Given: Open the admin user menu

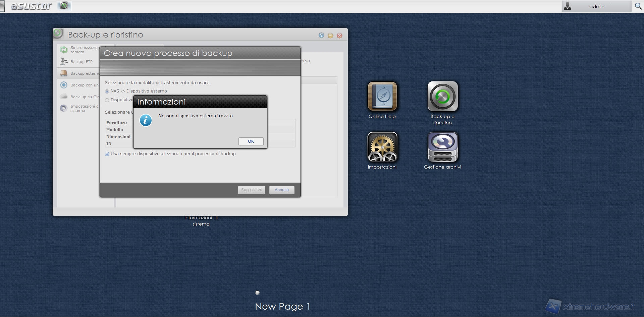Looking at the screenshot, I should coord(596,6).
